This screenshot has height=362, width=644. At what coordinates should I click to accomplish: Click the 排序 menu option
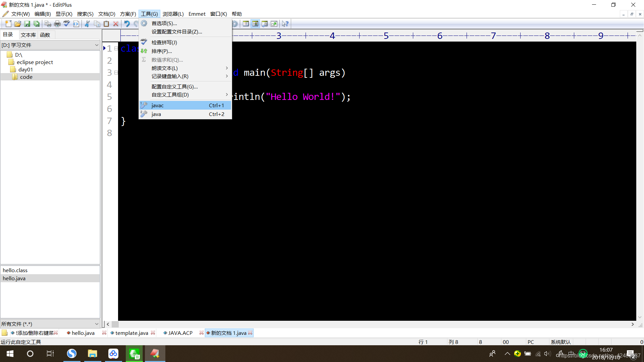click(x=161, y=51)
